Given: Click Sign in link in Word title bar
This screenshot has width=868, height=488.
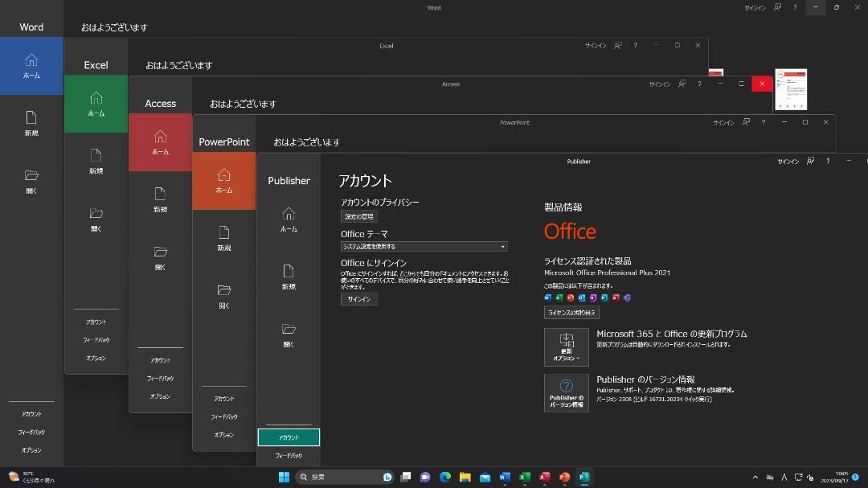Looking at the screenshot, I should click(755, 8).
